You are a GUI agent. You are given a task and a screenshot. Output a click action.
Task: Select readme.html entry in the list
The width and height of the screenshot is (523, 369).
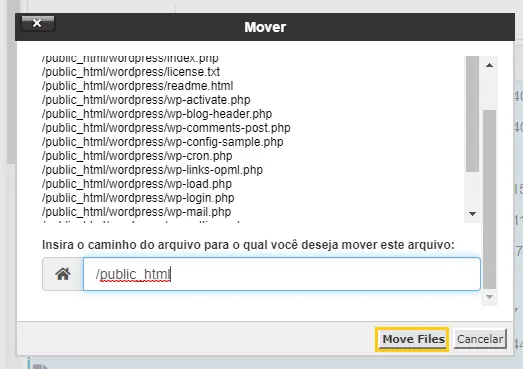[137, 86]
